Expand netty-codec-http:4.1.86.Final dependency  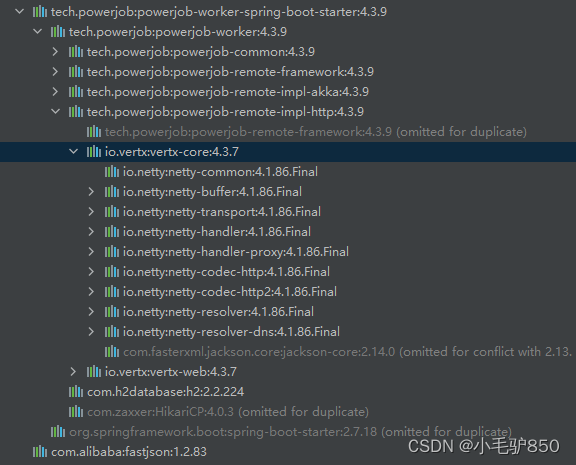click(x=91, y=272)
